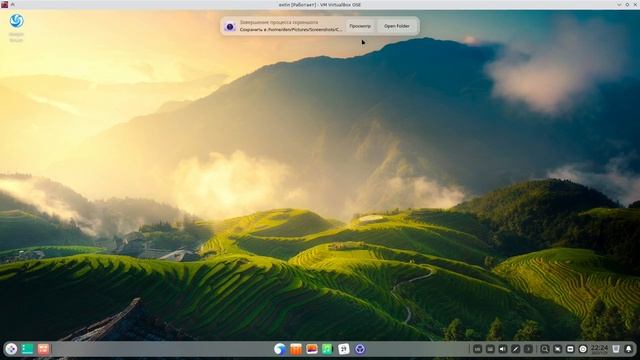Image resolution: width=640 pixels, height=360 pixels.
Task: Open the orange multitasking grid dock icon
Action: 43,349
